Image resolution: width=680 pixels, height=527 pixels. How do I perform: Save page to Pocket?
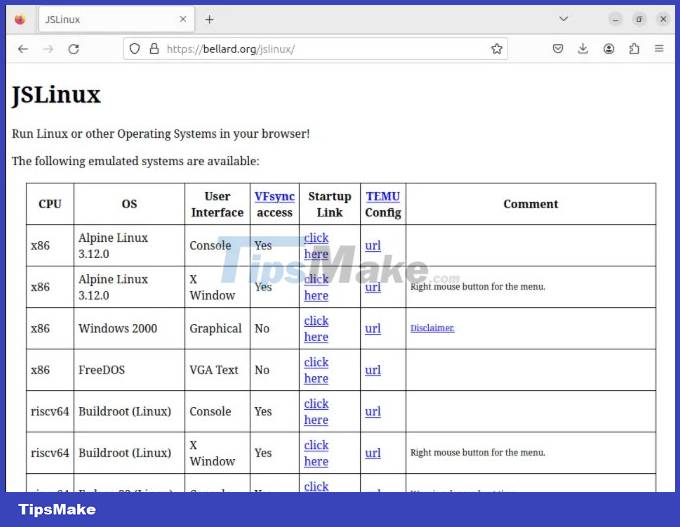[x=558, y=49]
